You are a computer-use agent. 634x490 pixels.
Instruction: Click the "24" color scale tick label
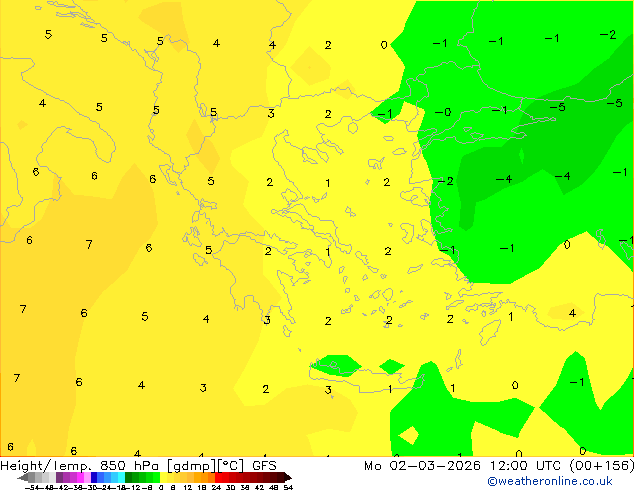pyautogui.click(x=216, y=487)
